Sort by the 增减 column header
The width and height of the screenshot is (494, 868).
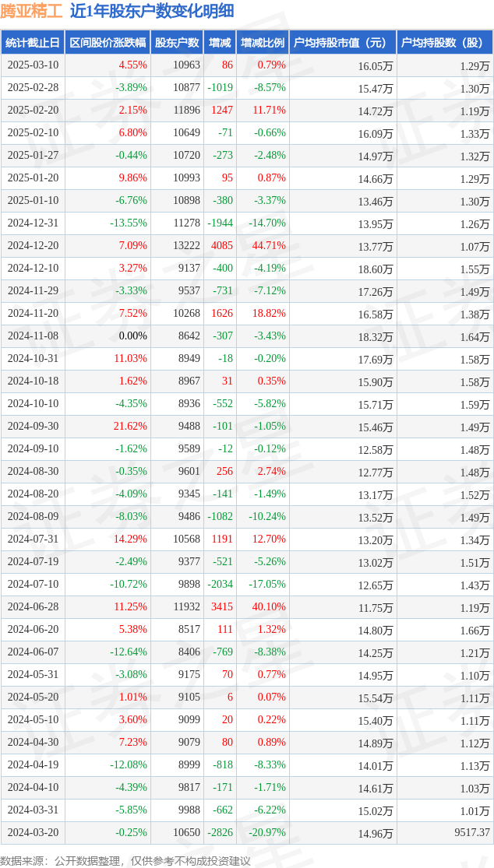[x=221, y=43]
